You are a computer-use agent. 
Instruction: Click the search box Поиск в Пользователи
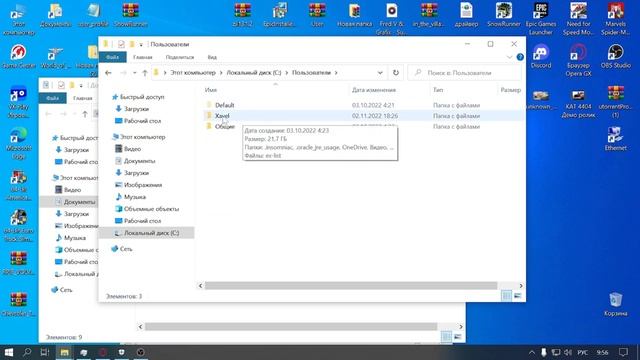tap(465, 73)
